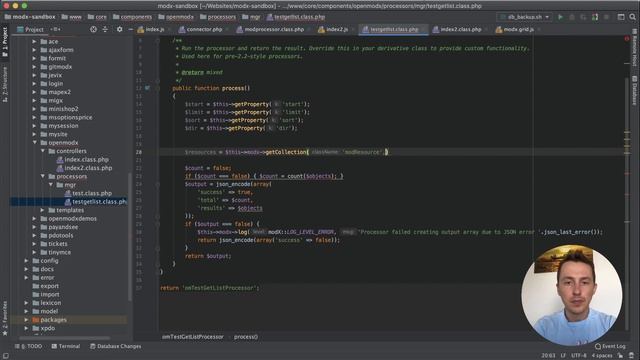
Task: Open the TODO tool window
Action: (x=28, y=346)
